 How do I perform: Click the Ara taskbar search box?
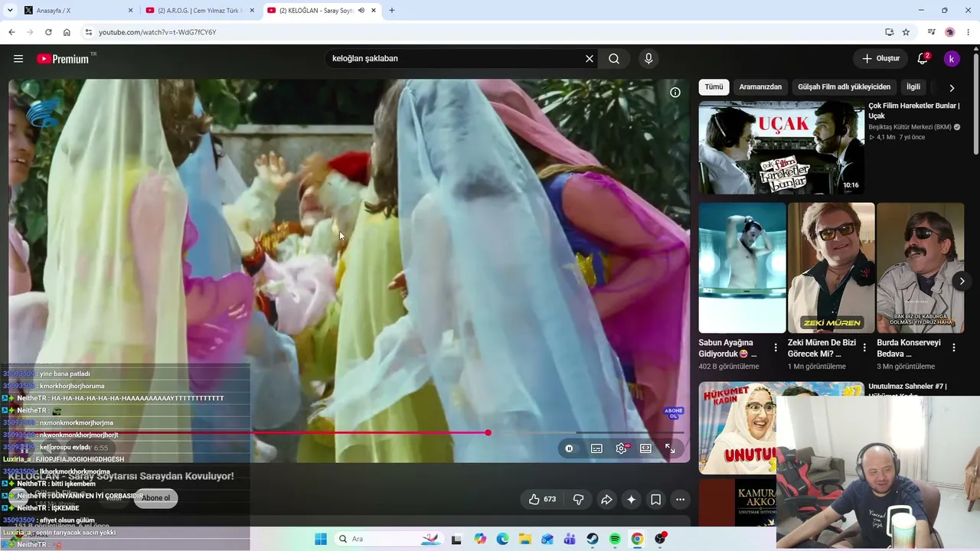point(388,539)
